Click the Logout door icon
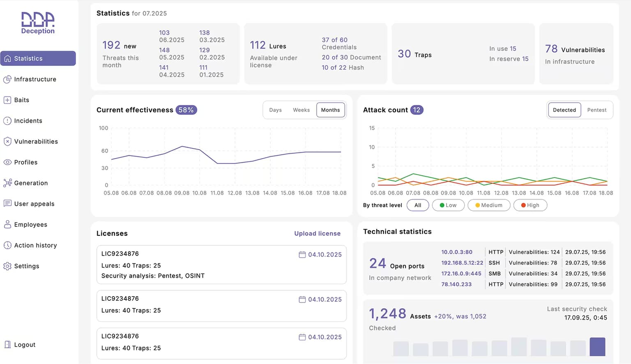This screenshot has width=631, height=364. click(x=7, y=345)
